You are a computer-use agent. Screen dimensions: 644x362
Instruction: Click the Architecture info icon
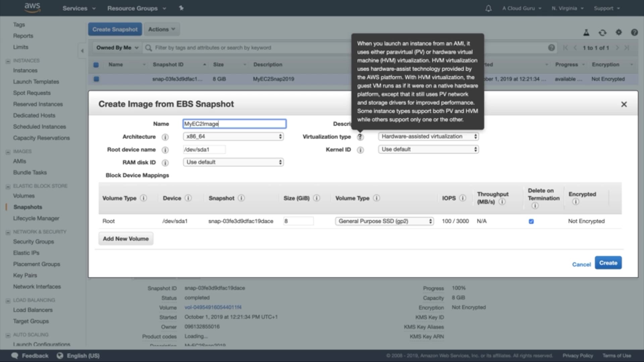(x=165, y=137)
